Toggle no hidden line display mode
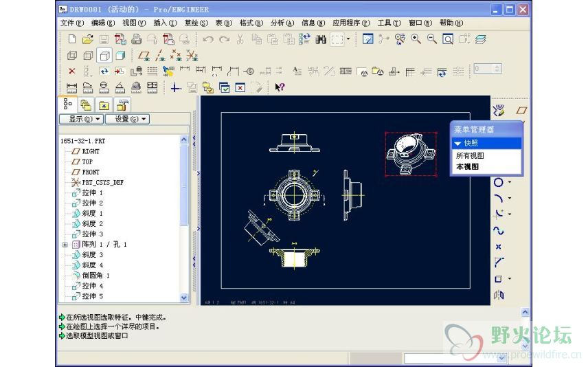 pyautogui.click(x=104, y=56)
